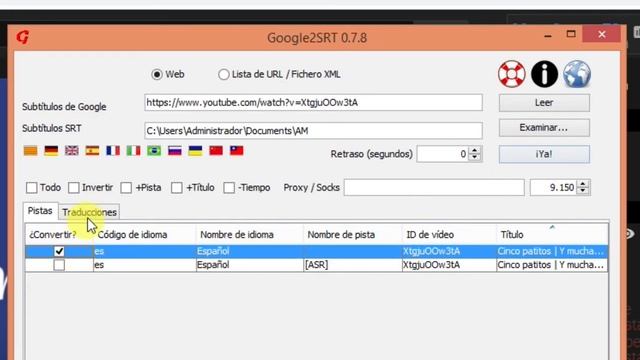
Task: Open the globe website icon
Action: click(577, 74)
